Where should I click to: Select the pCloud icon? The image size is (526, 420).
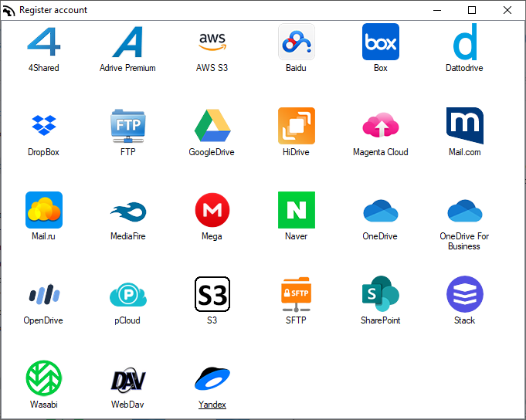pyautogui.click(x=127, y=294)
